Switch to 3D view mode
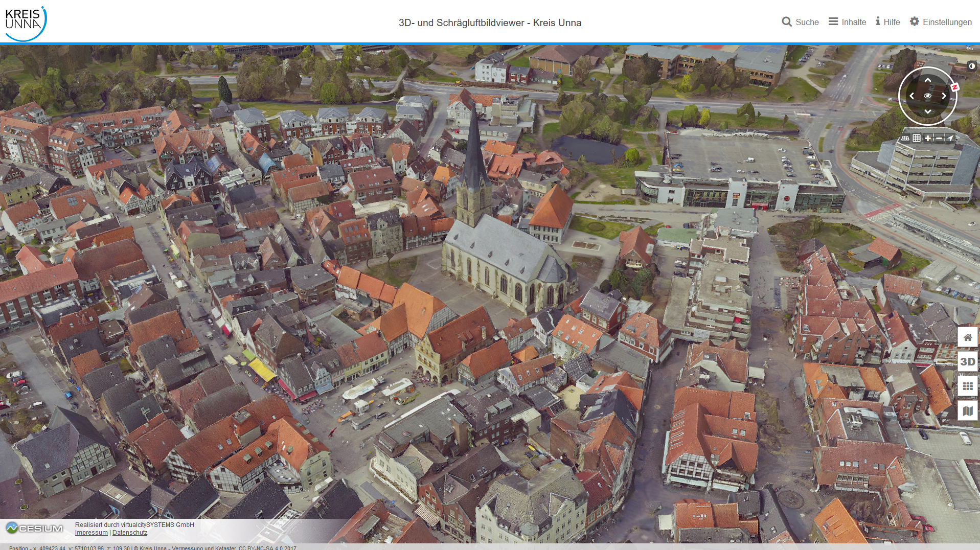This screenshot has width=980, height=550. [967, 362]
